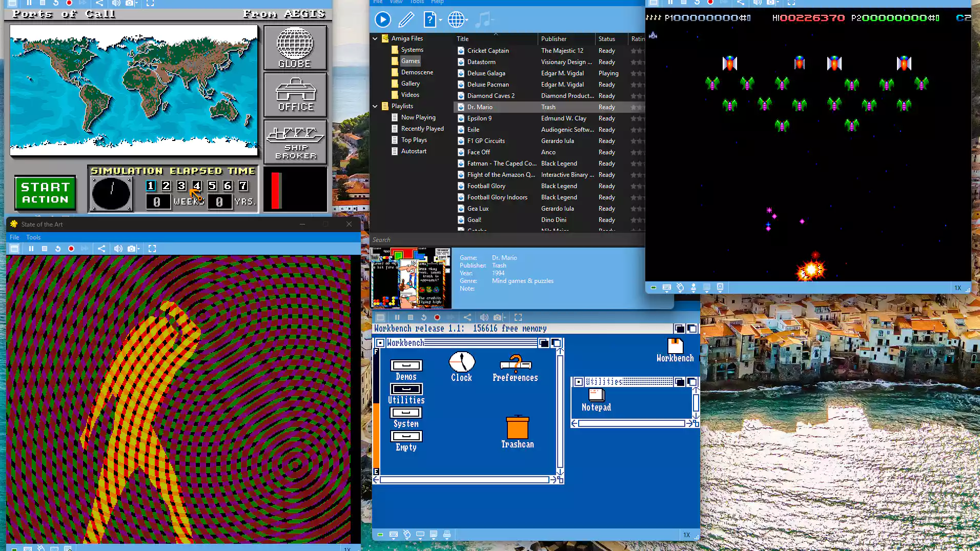The height and width of the screenshot is (551, 980).
Task: Click Dr. Mario screenshot thumbnail
Action: pyautogui.click(x=411, y=278)
